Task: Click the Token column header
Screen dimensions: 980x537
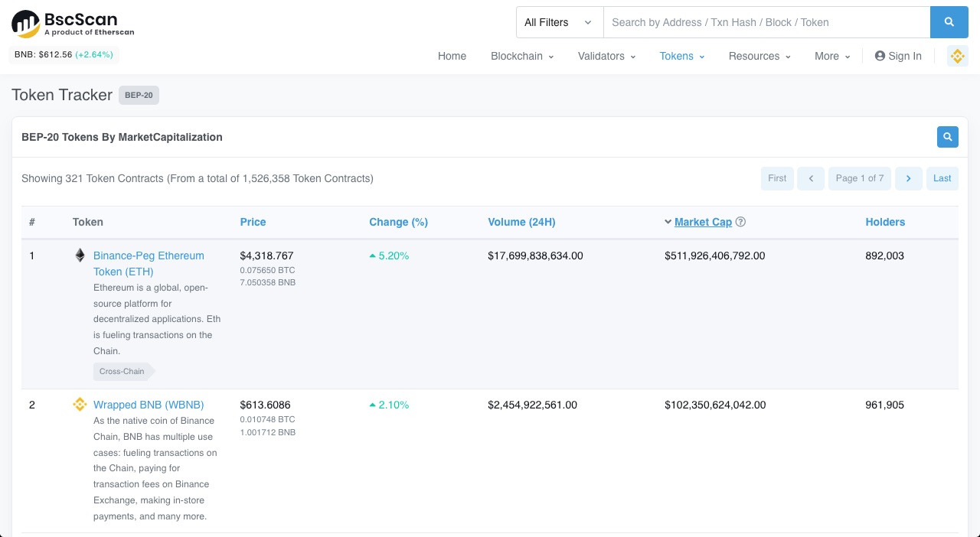Action: pyautogui.click(x=88, y=222)
